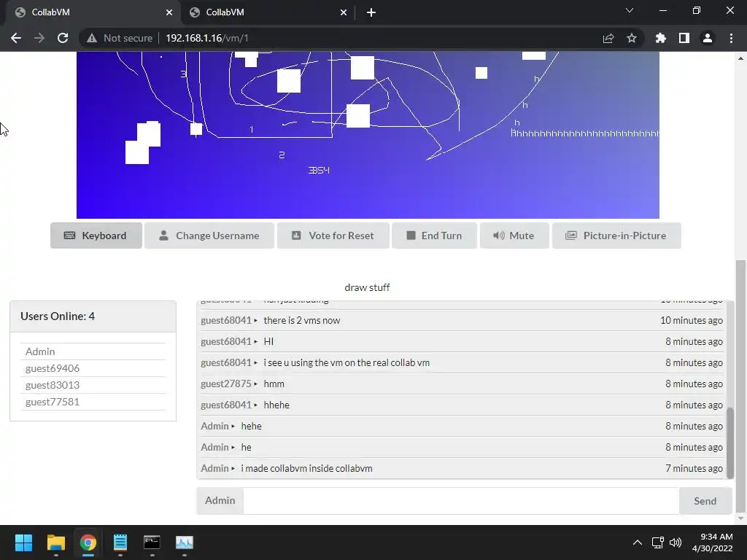Screen dimensions: 747x560
Task: Open the Change Username dialog
Action: pyautogui.click(x=209, y=236)
